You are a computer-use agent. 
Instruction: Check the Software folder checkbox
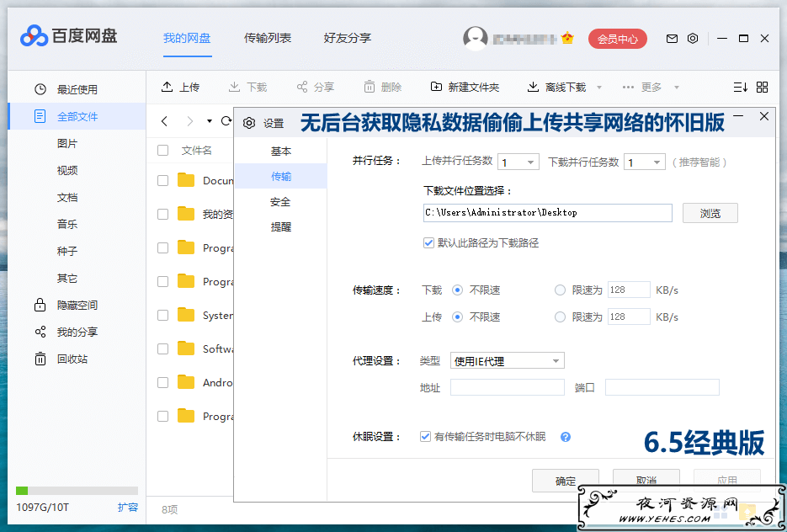point(162,348)
